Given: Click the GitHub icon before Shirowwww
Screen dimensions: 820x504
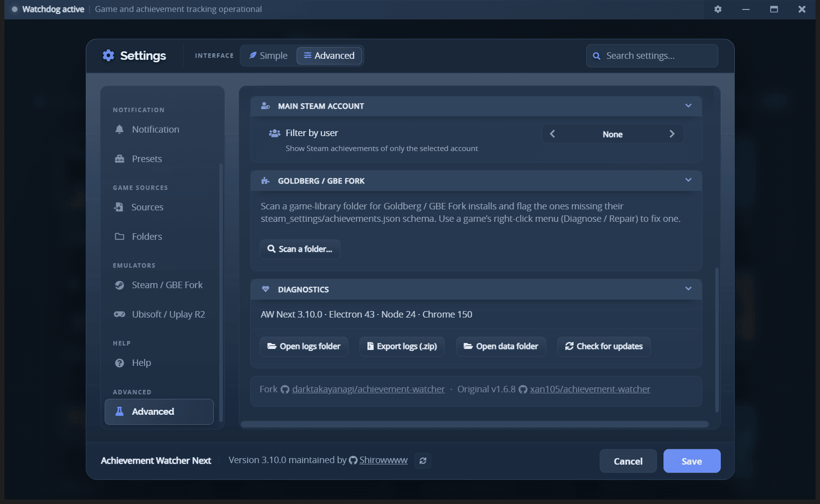Looking at the screenshot, I should click(x=353, y=460).
